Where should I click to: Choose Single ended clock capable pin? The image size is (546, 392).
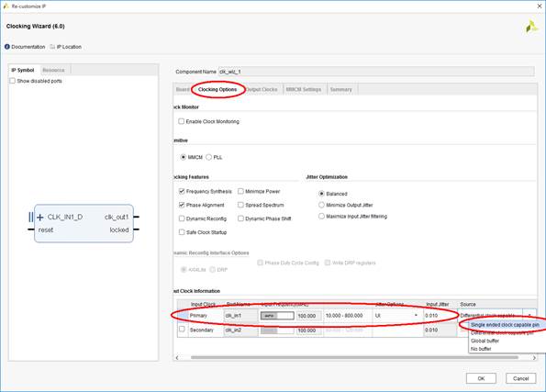pyautogui.click(x=505, y=325)
